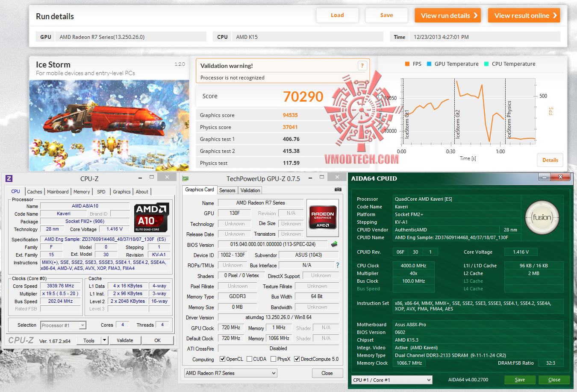Click the AMD A10 processor logo in CPU-Z
Screen dimensions: 577x392
152,217
